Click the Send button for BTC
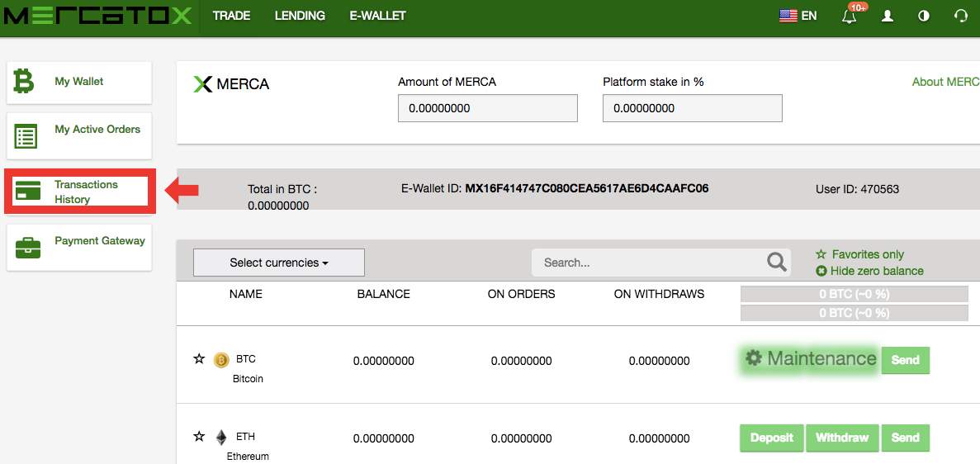 tap(906, 360)
